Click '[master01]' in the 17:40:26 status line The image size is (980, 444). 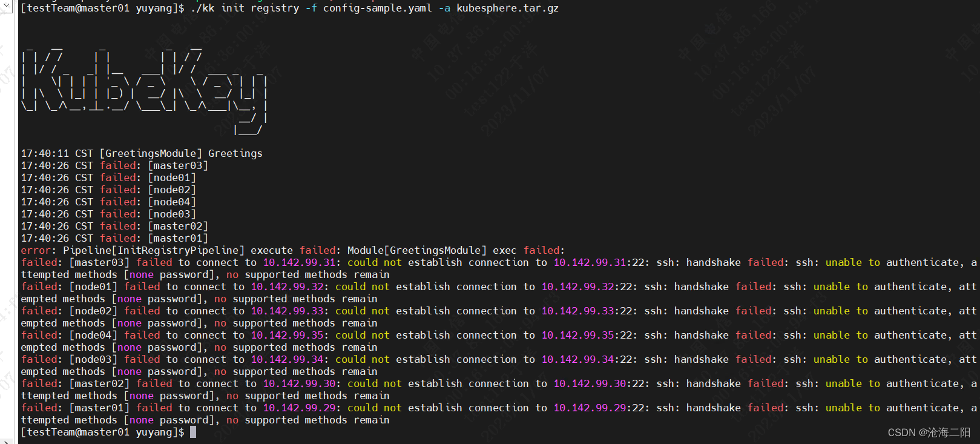click(x=178, y=238)
